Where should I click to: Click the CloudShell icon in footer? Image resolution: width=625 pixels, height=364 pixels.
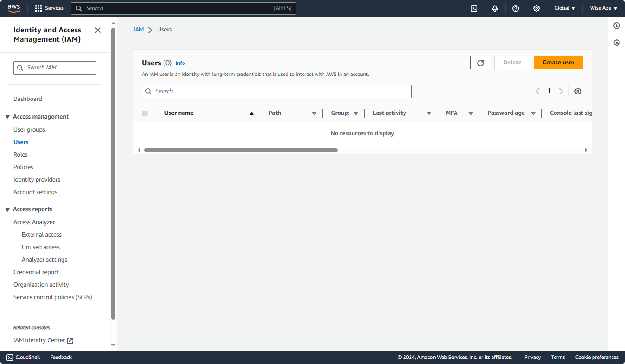click(10, 357)
